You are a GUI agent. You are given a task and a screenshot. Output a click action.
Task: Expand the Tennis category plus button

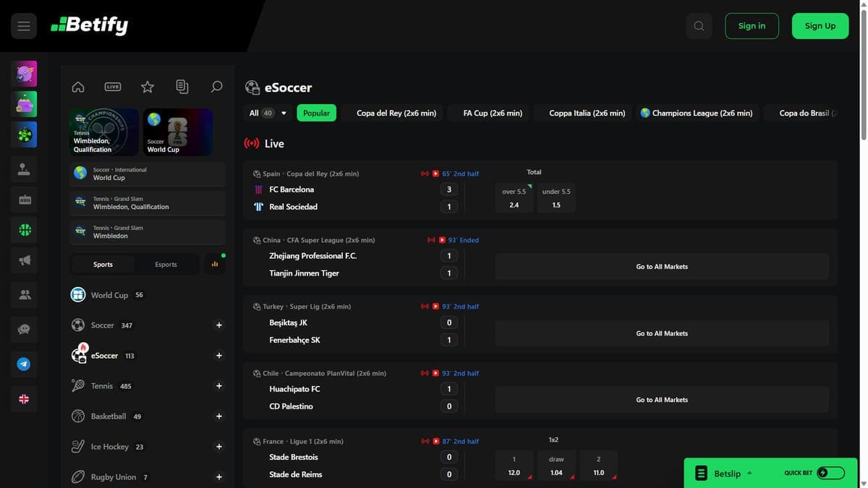tap(219, 386)
